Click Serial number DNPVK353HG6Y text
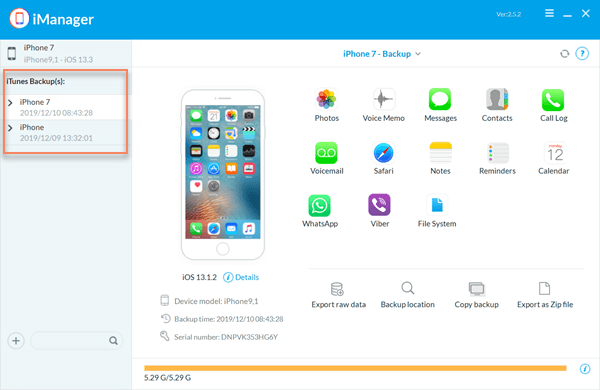This screenshot has width=600, height=390. [x=226, y=337]
